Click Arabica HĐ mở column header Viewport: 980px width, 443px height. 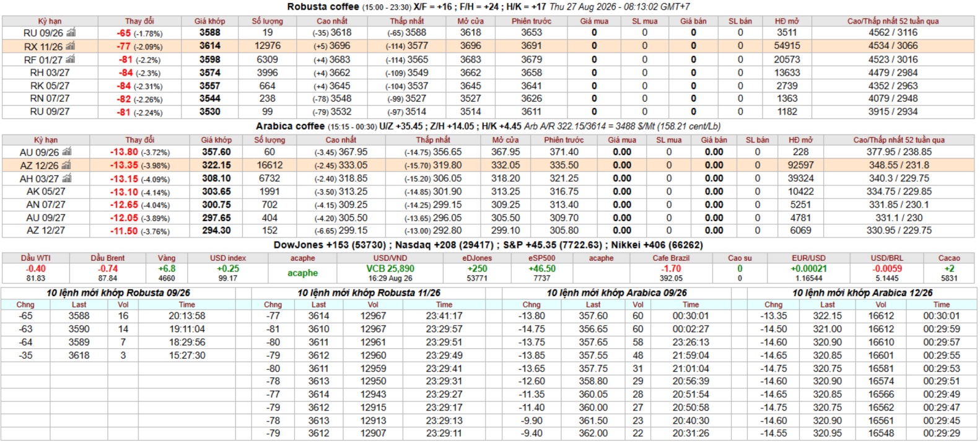(x=800, y=140)
